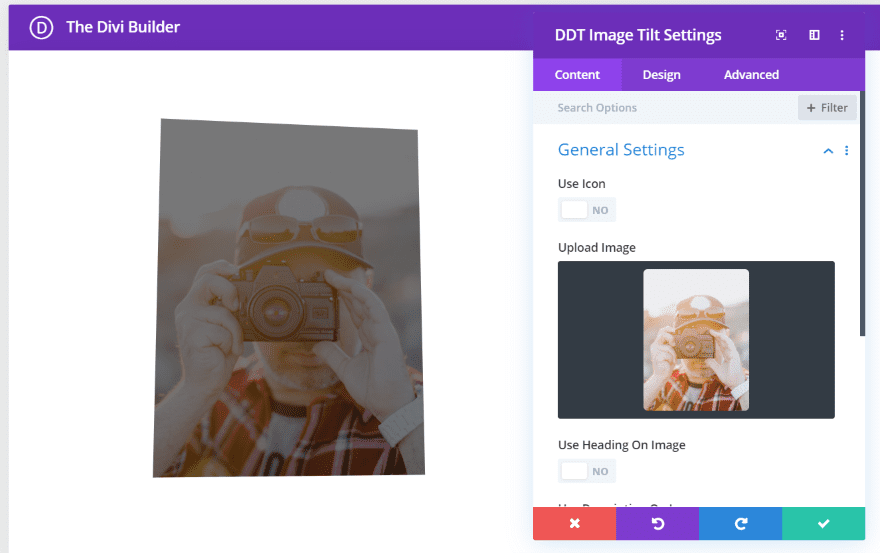Click the uploaded image thumbnail preview

click(696, 340)
